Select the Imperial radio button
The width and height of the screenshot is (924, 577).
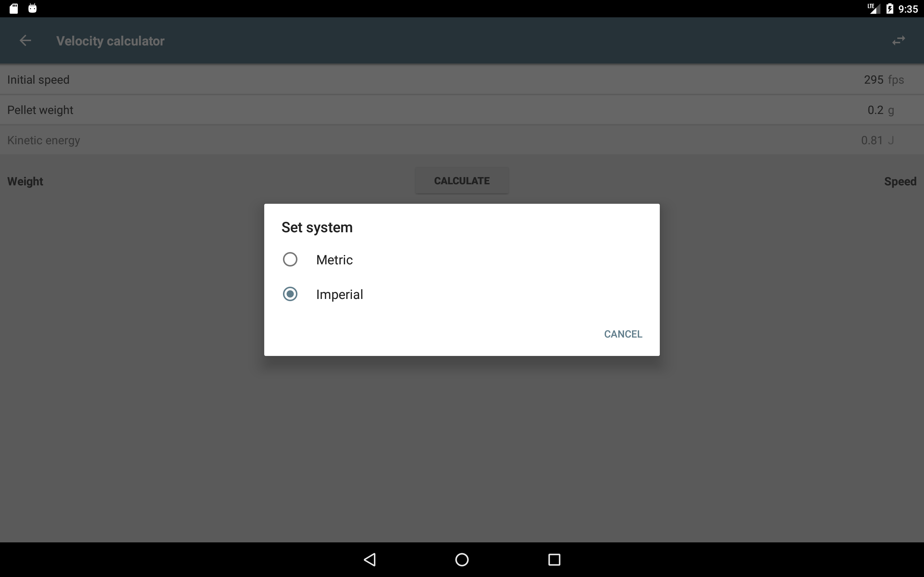(x=290, y=294)
